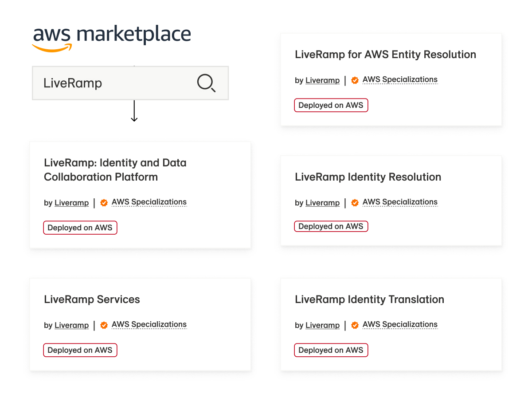Click AWS Specializations in Identity Translation card
The width and height of the screenshot is (532, 394).
tap(400, 325)
